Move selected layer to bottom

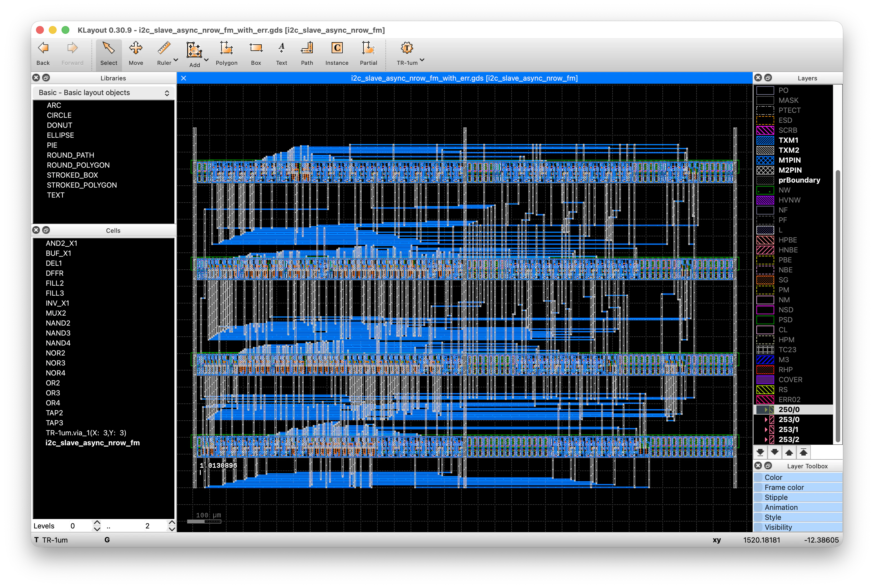[760, 452]
